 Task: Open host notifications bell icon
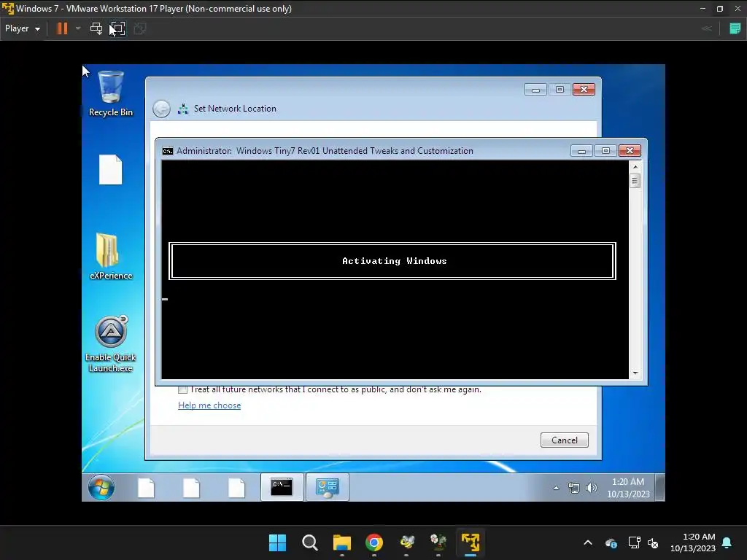point(727,542)
